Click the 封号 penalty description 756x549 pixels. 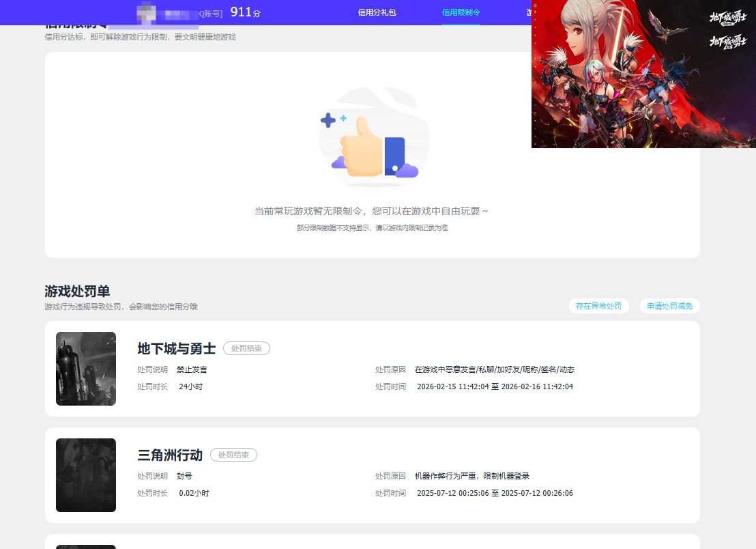(x=184, y=476)
